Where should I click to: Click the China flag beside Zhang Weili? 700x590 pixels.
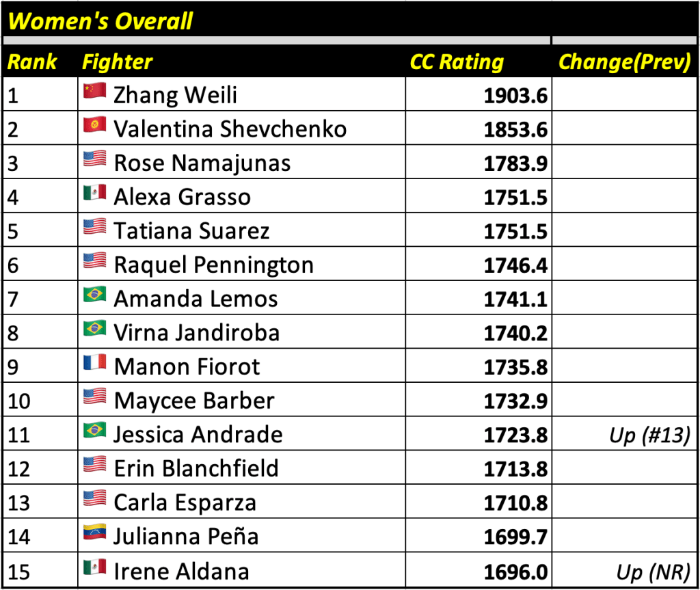pyautogui.click(x=94, y=92)
